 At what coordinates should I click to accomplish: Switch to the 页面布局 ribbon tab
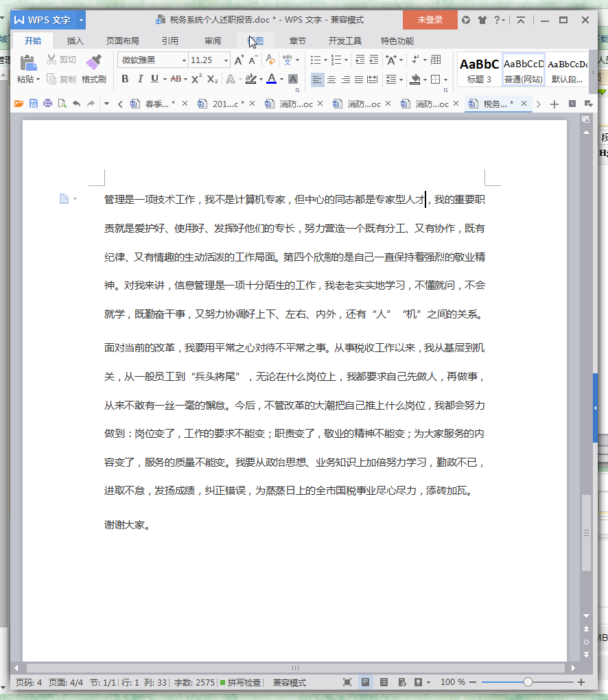coord(122,40)
